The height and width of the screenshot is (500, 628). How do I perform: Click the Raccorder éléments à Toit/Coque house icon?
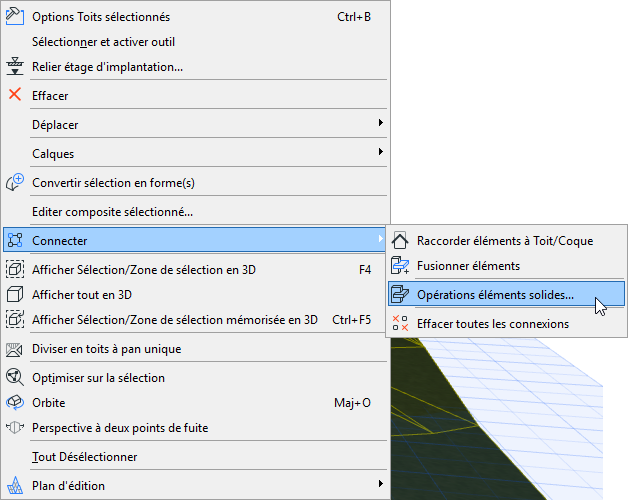400,240
